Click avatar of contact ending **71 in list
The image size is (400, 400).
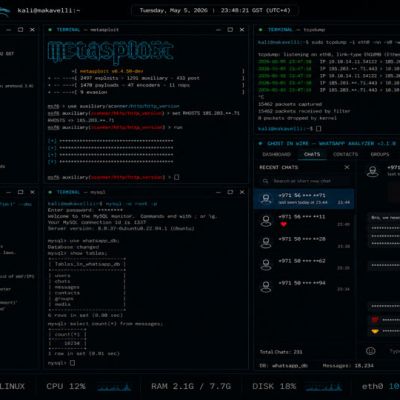coord(266,199)
